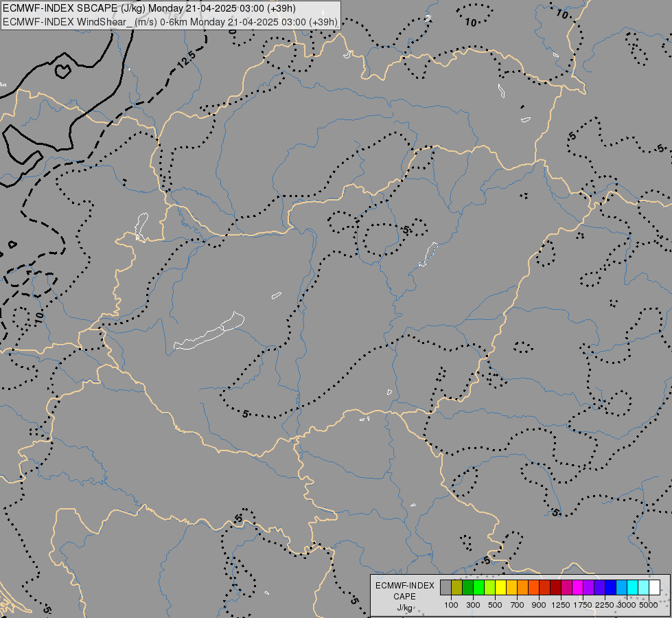
Task: Click the '2250' legend tick value
Action: [x=605, y=605]
